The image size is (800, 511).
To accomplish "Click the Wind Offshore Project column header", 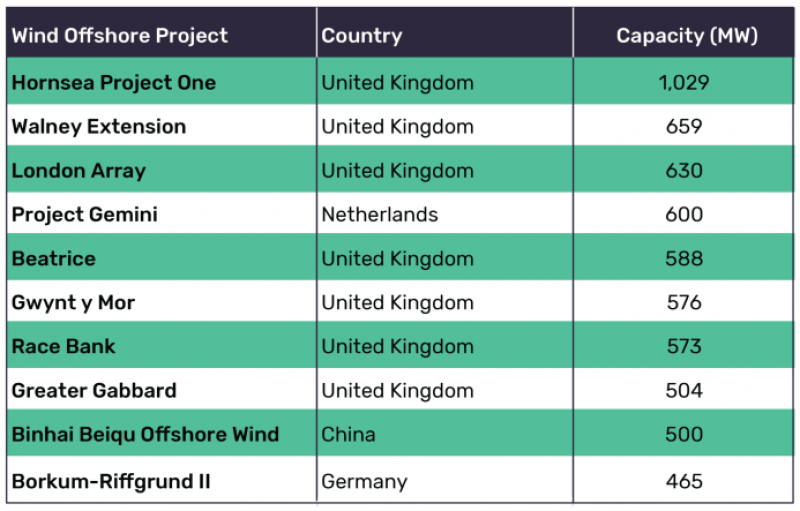I will 120,36.
